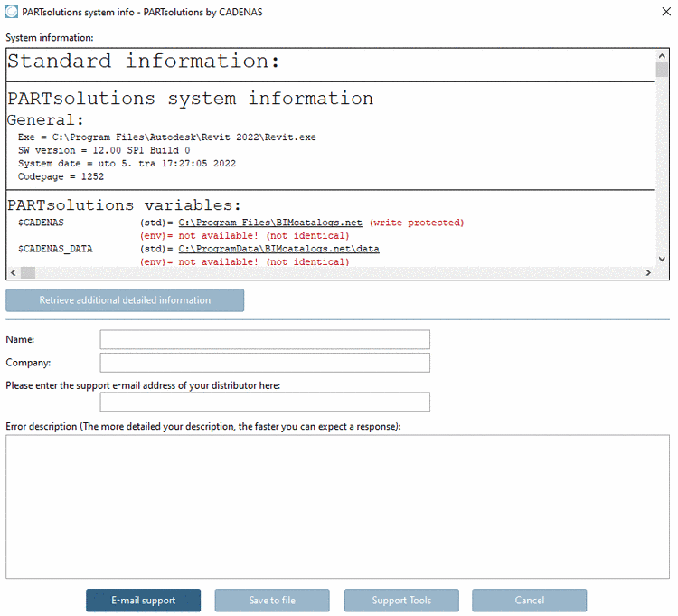Click the vertical scrollbar down arrow
The height and width of the screenshot is (616, 678).
(x=662, y=259)
